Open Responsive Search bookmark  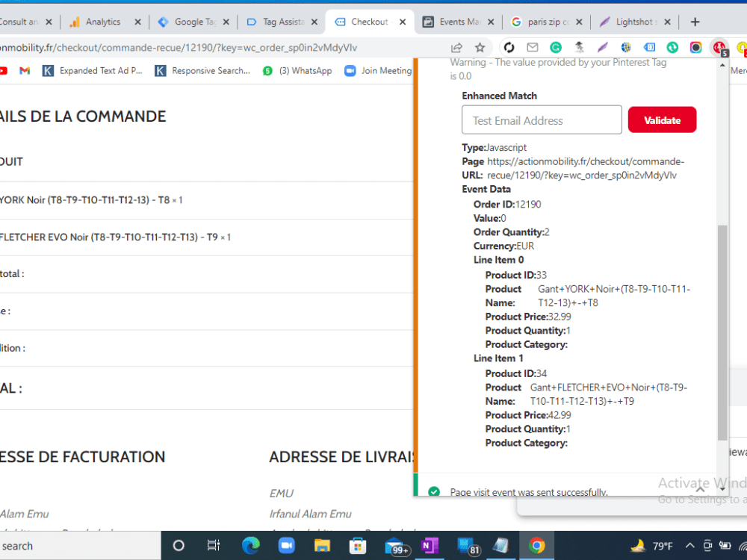coord(202,71)
